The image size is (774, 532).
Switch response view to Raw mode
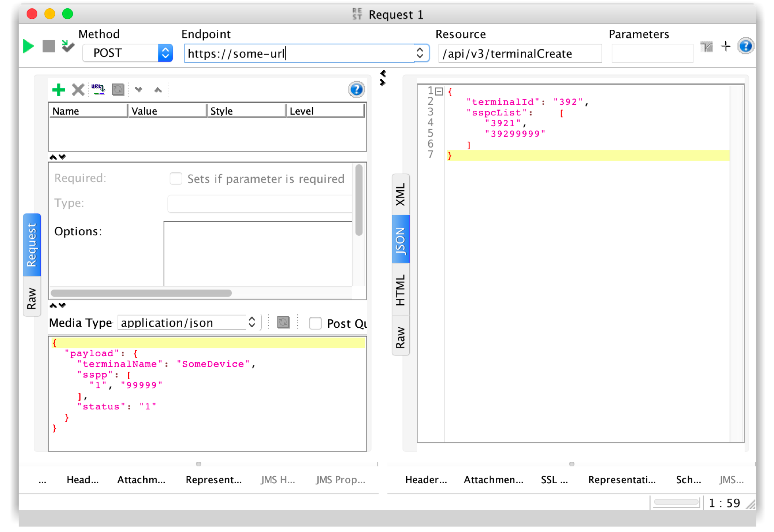400,335
